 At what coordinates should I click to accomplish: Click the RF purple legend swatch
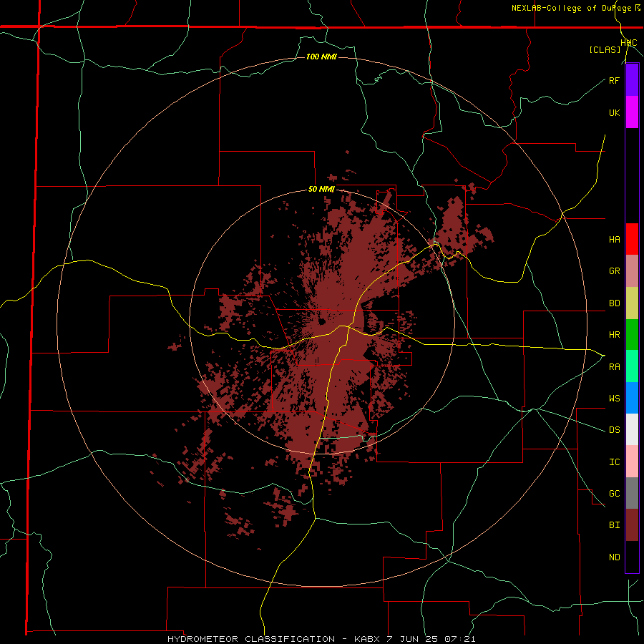point(632,80)
